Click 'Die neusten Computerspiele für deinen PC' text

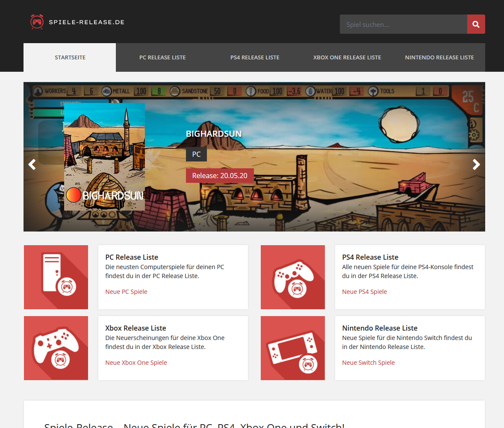click(165, 267)
